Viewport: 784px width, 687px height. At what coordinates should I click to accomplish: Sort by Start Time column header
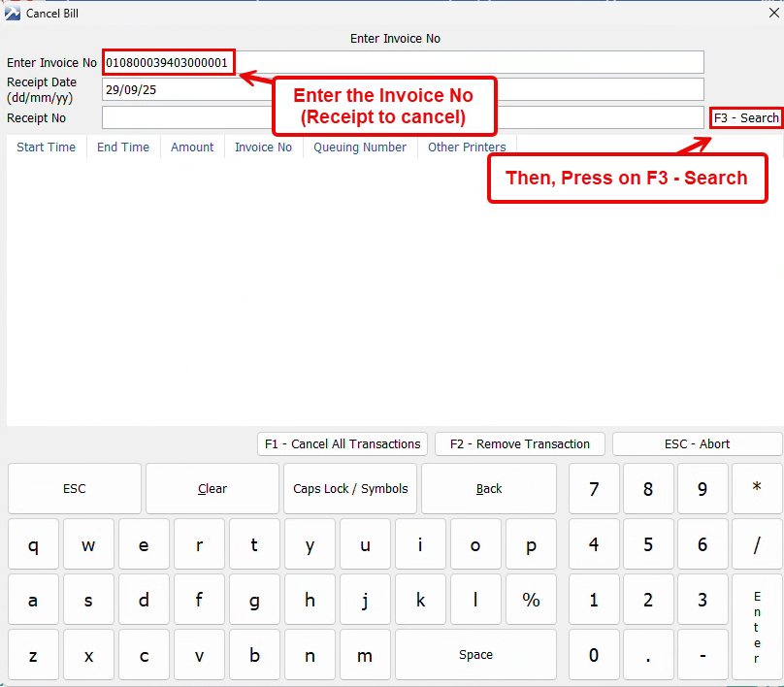pos(47,147)
